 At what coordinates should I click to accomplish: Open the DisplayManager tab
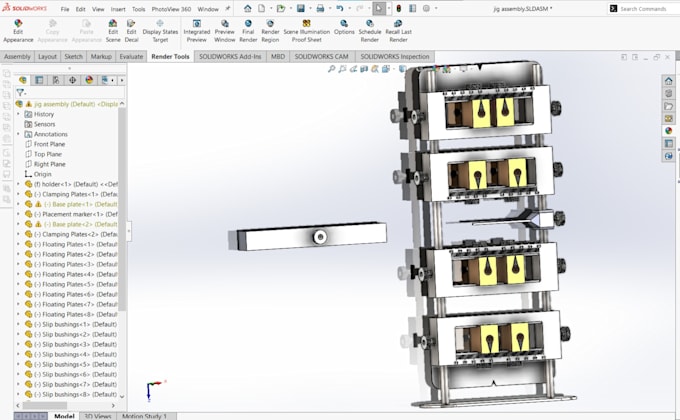pyautogui.click(x=89, y=80)
